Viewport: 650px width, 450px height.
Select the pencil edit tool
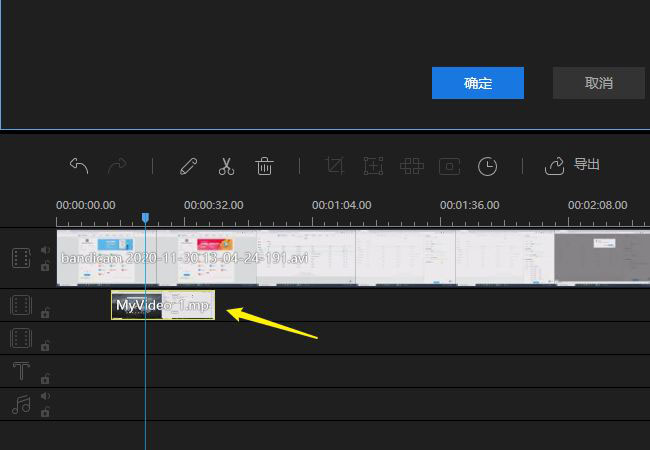tap(189, 166)
